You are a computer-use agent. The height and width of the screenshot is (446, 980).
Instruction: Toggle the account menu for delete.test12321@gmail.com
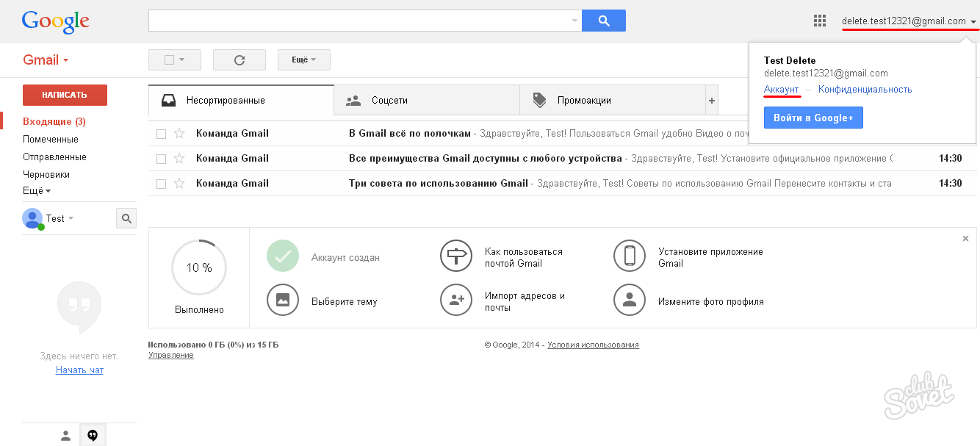[x=909, y=21]
